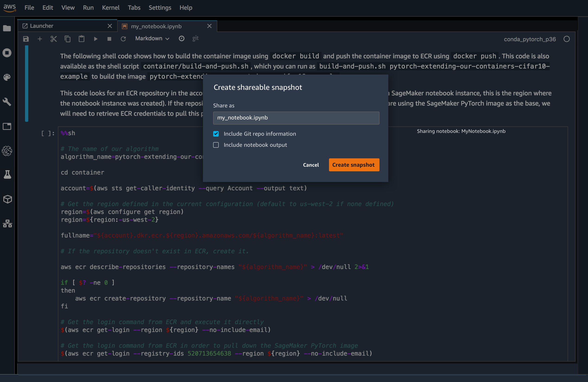
Task: Switch to the Launcher tab
Action: (41, 26)
